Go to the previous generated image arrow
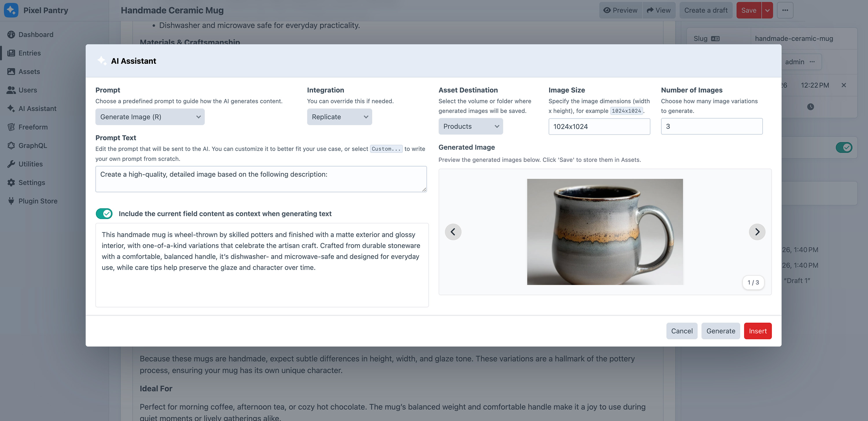This screenshot has width=868, height=421. (x=453, y=232)
